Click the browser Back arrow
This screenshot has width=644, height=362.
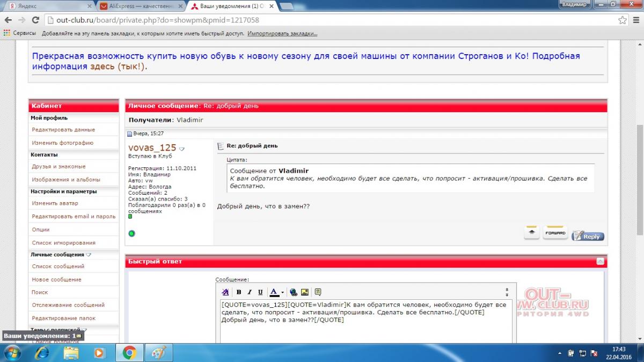8,20
